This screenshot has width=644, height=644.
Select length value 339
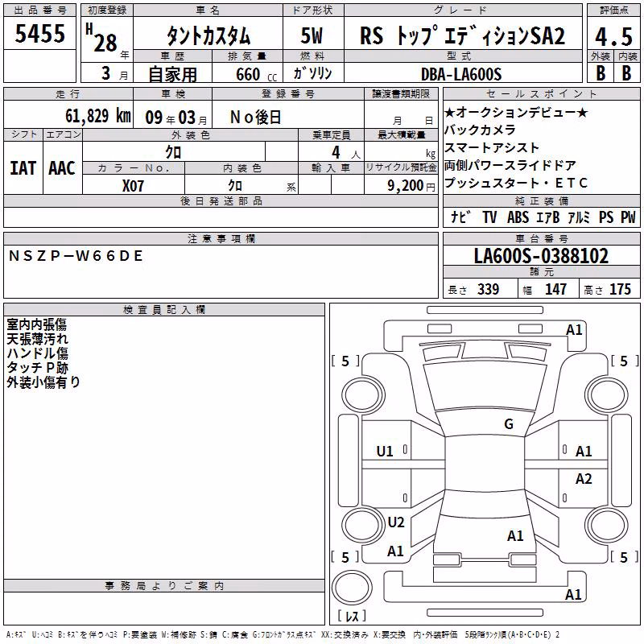point(489,289)
